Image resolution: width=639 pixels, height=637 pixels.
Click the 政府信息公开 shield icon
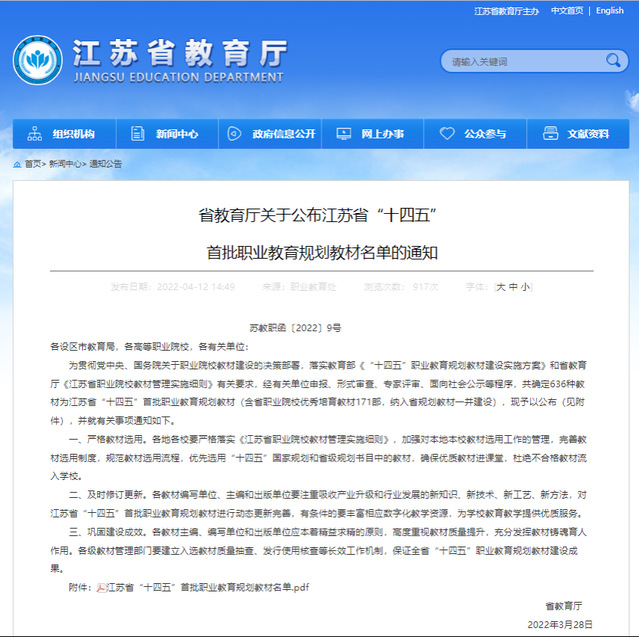point(236,134)
